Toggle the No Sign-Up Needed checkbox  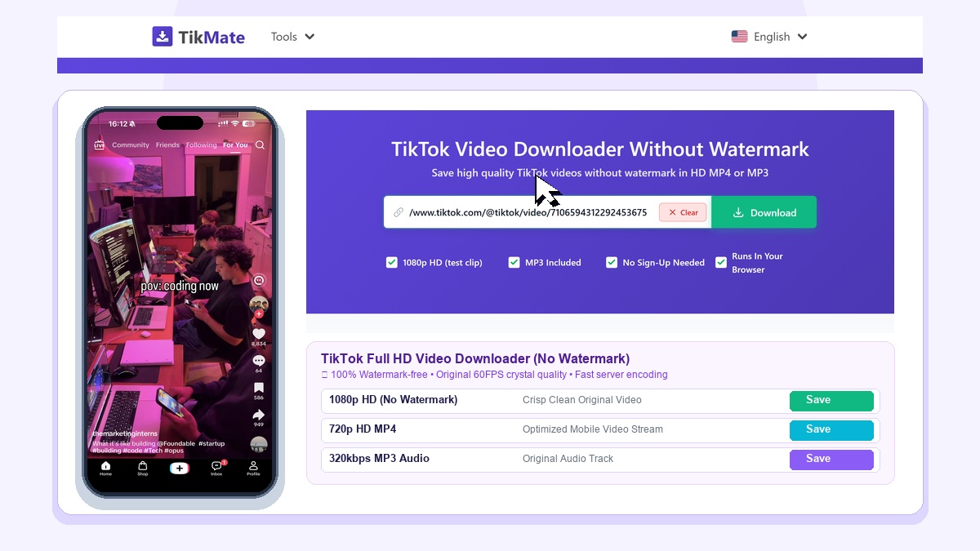pyautogui.click(x=612, y=262)
